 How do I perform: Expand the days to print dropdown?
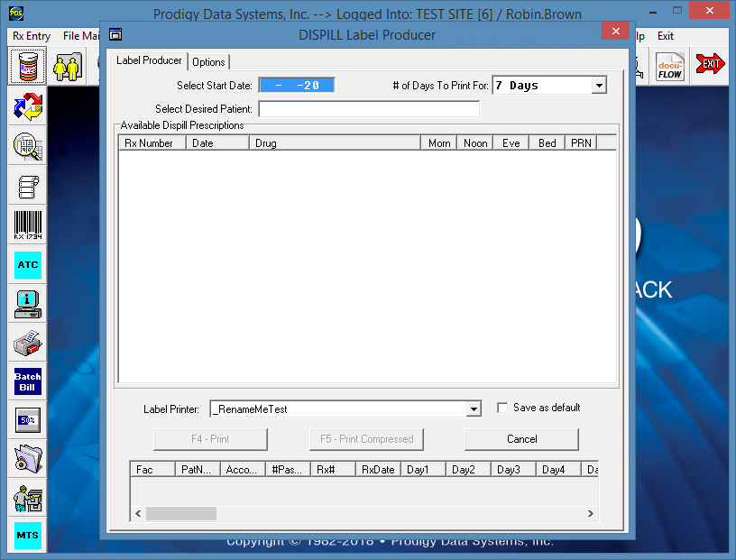click(x=599, y=86)
